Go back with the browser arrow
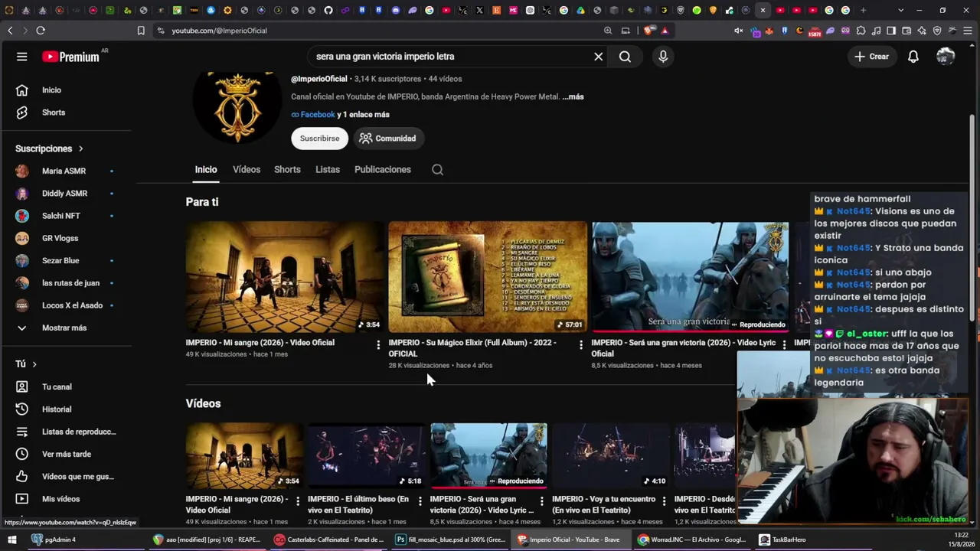The height and width of the screenshot is (551, 980). point(10,31)
